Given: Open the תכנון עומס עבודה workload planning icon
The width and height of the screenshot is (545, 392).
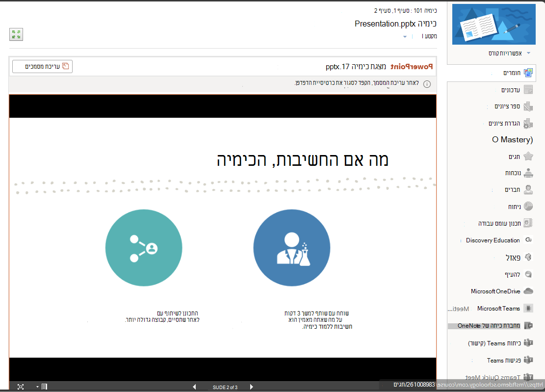Looking at the screenshot, I should [528, 223].
